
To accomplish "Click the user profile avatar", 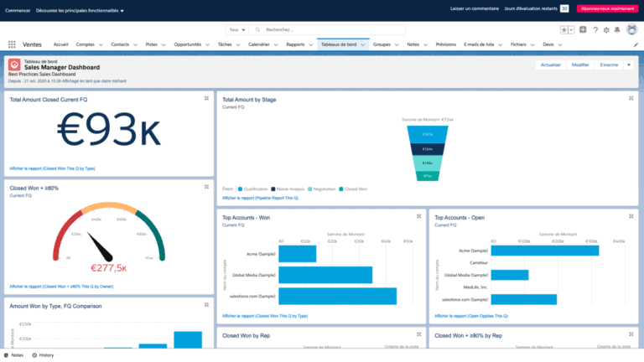I will [631, 29].
